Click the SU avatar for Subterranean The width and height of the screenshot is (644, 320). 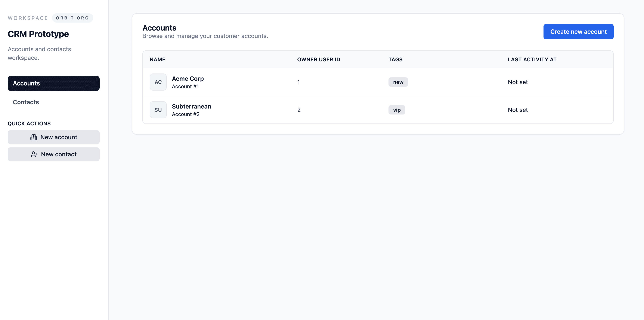click(158, 110)
